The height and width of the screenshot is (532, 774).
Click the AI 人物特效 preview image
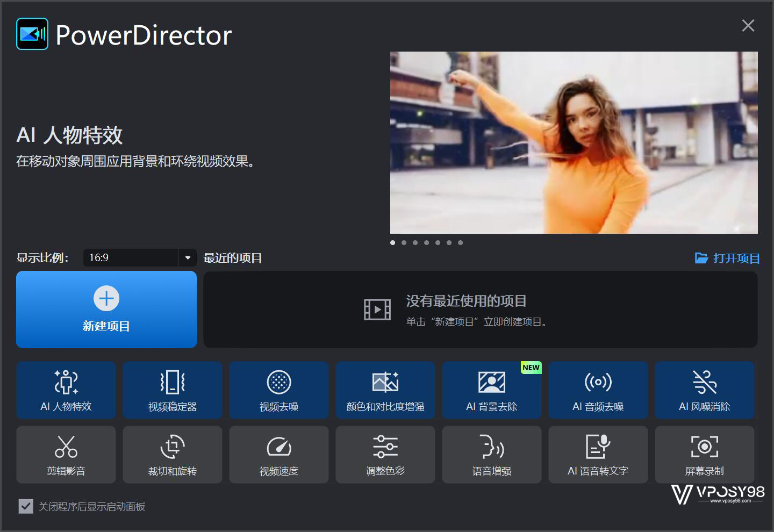tap(574, 142)
